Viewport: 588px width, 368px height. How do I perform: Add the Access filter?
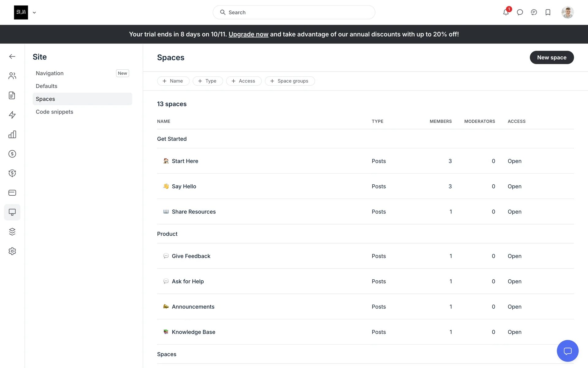coord(243,81)
